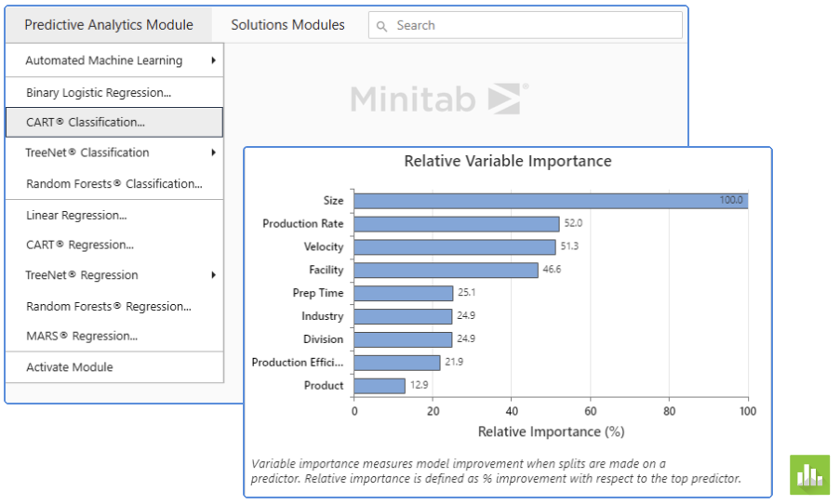Click the Size bar in the chart
The image size is (840, 504).
click(x=551, y=201)
